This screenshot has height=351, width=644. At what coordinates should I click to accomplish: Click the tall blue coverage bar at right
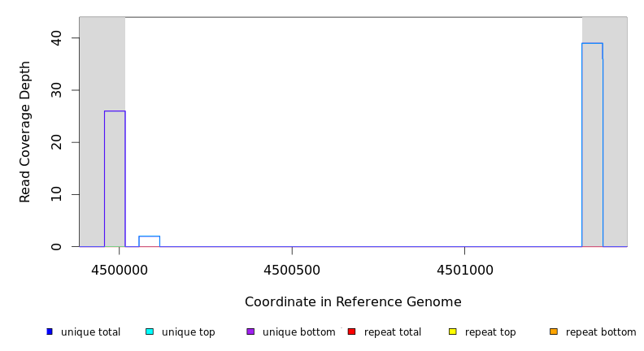tap(592, 145)
